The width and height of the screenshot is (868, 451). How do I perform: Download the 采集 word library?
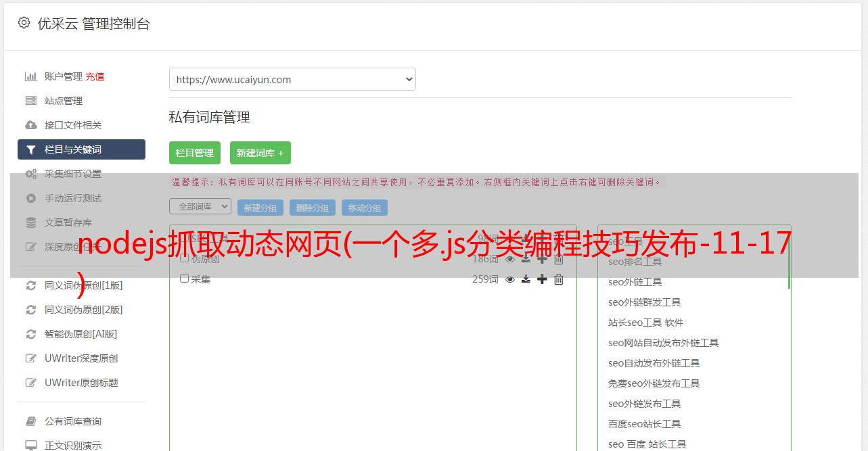tap(526, 279)
